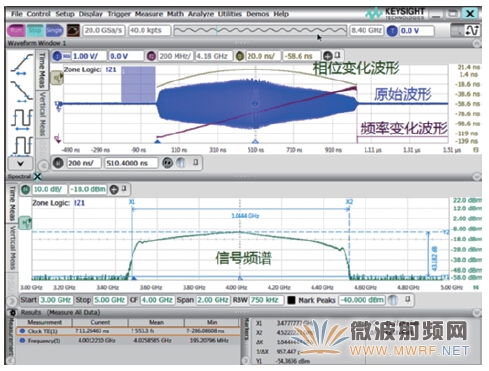Toggle the horizontal H button near 200 ns/
Screen dimensions: 489x371
(x=58, y=163)
